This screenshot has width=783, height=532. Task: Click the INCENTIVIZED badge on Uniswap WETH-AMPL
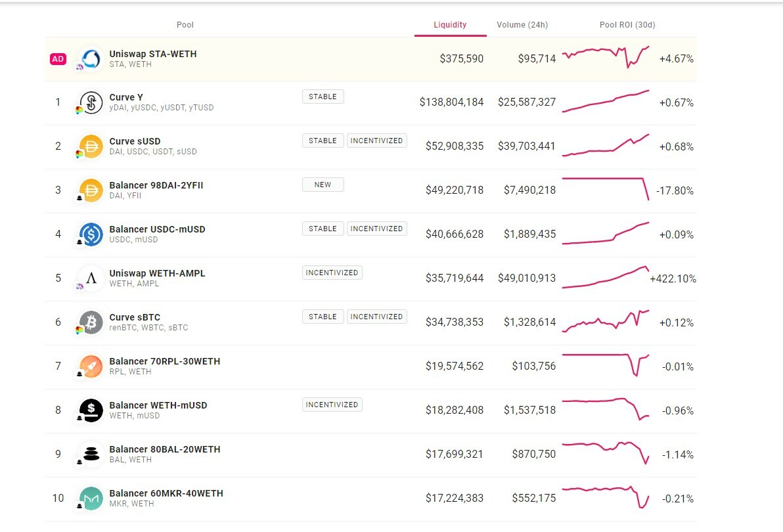click(332, 272)
